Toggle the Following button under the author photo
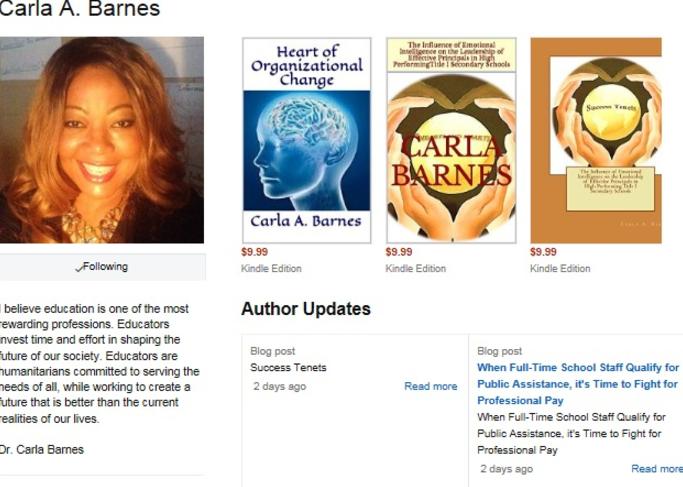 point(102,267)
